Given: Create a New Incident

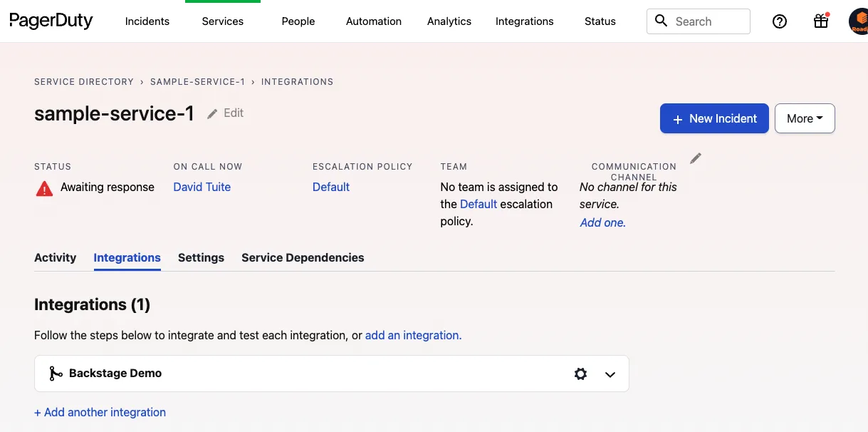Looking at the screenshot, I should [713, 118].
